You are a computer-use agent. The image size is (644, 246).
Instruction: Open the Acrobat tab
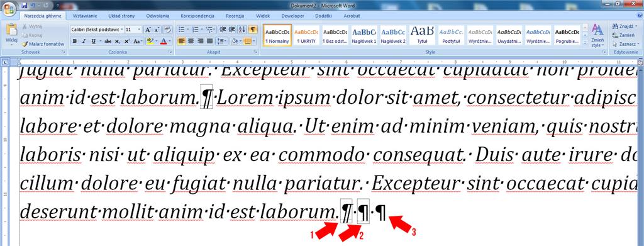(x=352, y=16)
